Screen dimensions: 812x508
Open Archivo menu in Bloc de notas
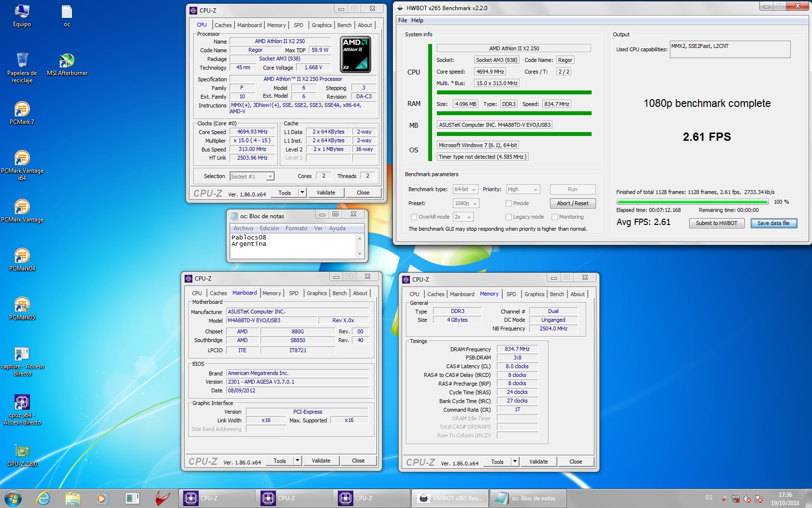243,228
